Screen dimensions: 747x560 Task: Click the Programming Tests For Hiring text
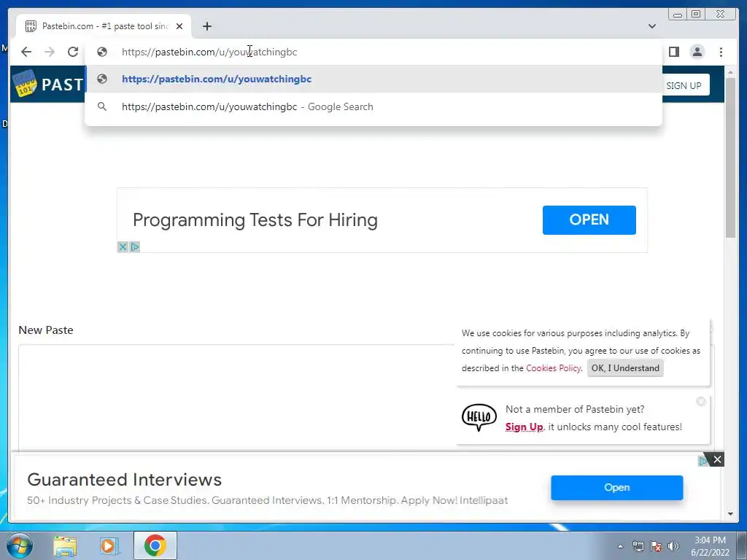255,220
